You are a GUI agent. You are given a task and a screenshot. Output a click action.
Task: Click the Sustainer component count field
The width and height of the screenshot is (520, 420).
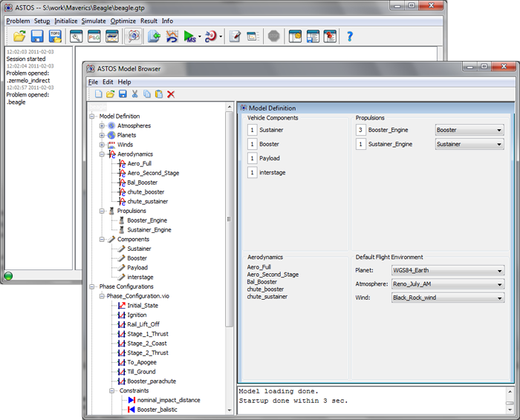coord(252,130)
